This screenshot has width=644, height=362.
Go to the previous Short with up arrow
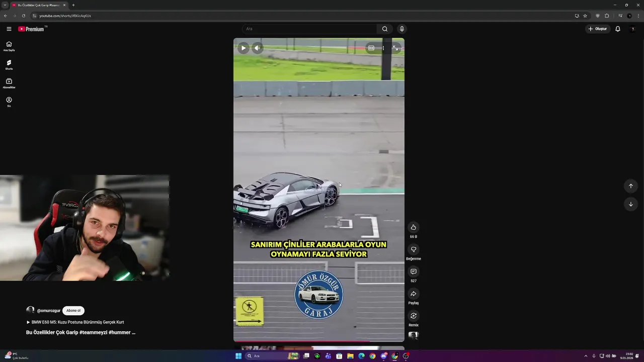(631, 186)
